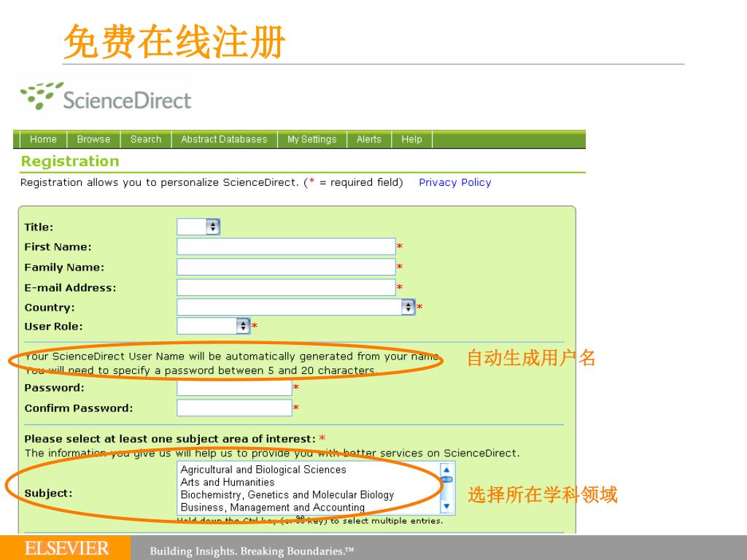
Task: Open Abstract Databases in navigation bar
Action: tap(224, 139)
